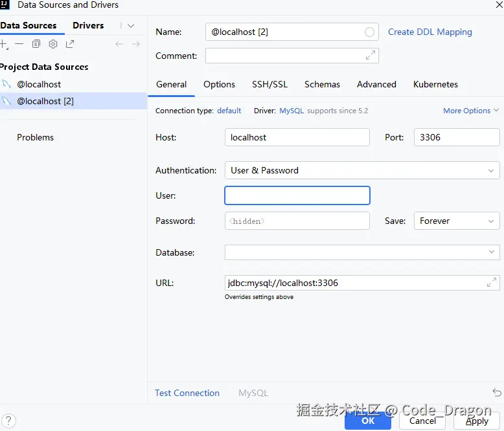504x431 pixels.
Task: Select the Problems item
Action: point(36,137)
